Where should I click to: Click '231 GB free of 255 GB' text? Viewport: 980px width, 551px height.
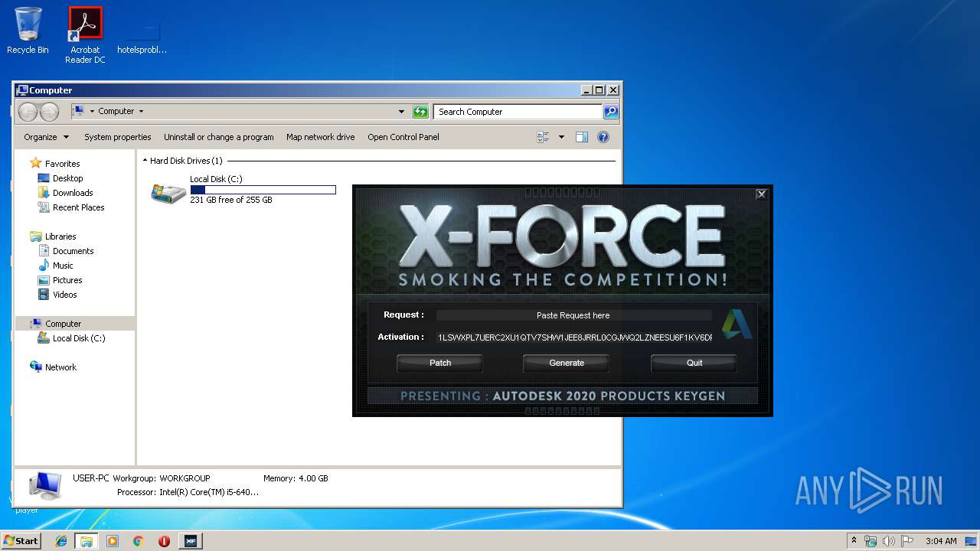tap(230, 200)
